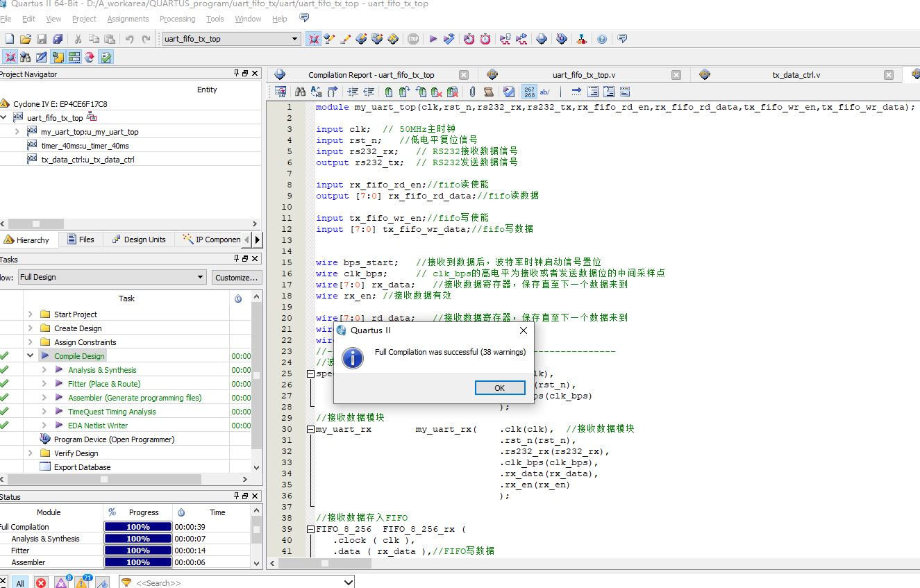Collapse the uart_fifo_tx_top hierarchy node
The image size is (920, 588).
tap(3, 118)
